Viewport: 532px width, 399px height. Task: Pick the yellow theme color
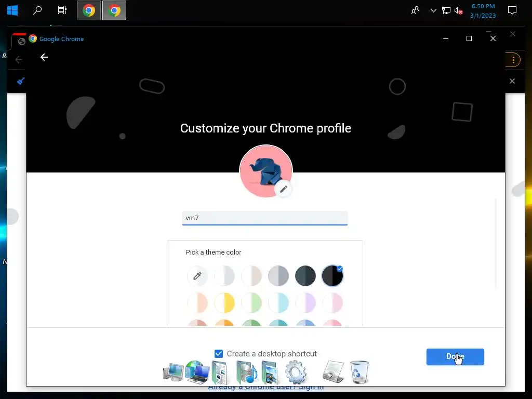coord(224,303)
